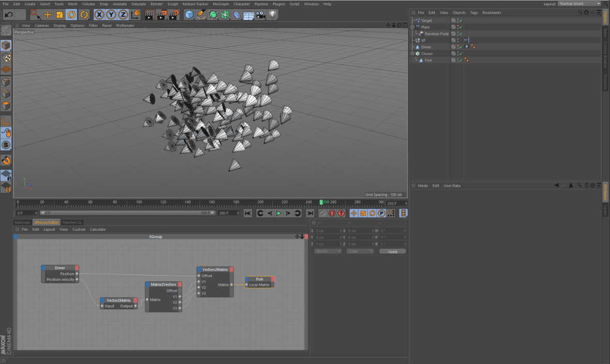Click the Undo icon

(x=9, y=14)
